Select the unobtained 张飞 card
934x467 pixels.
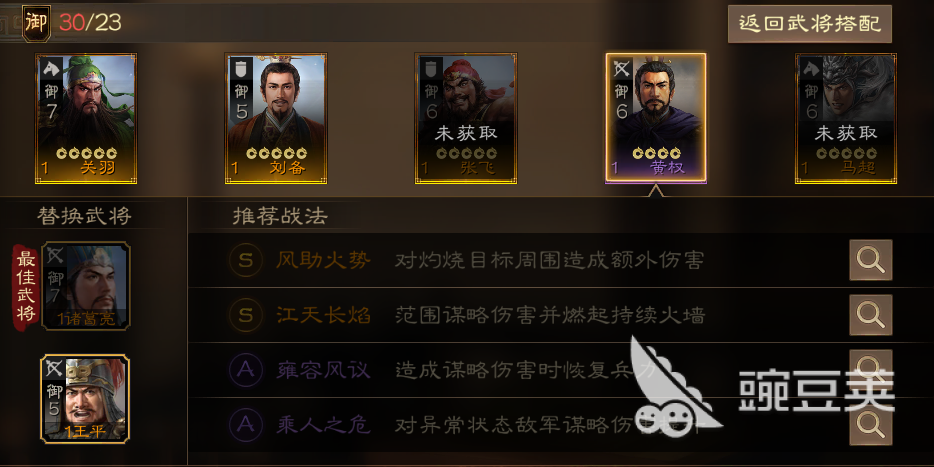tap(466, 119)
